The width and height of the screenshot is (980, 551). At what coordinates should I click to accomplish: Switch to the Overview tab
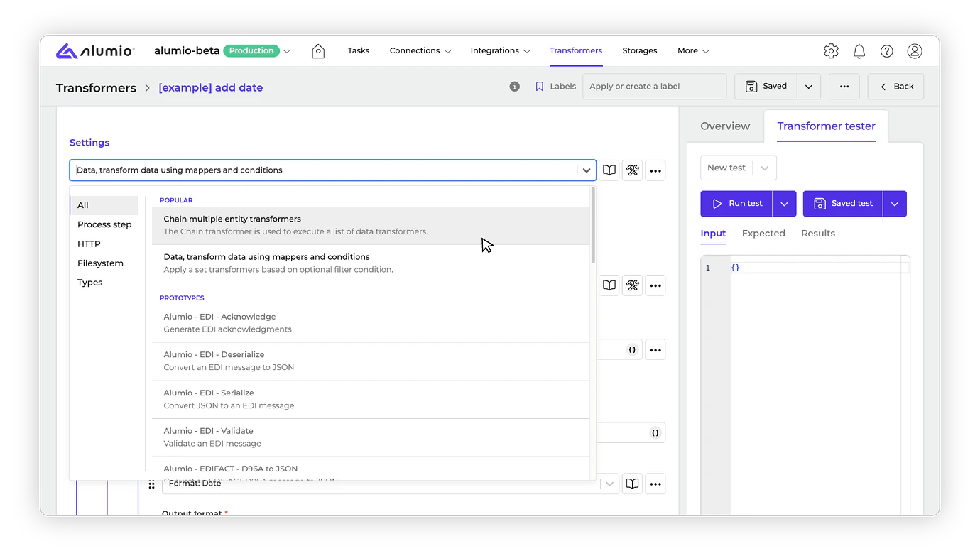click(725, 126)
